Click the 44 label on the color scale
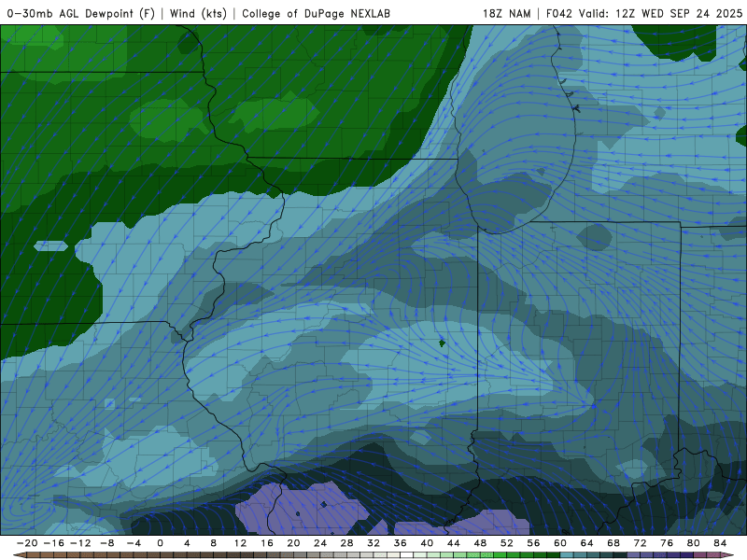Image resolution: width=747 pixels, height=560 pixels. [x=454, y=543]
